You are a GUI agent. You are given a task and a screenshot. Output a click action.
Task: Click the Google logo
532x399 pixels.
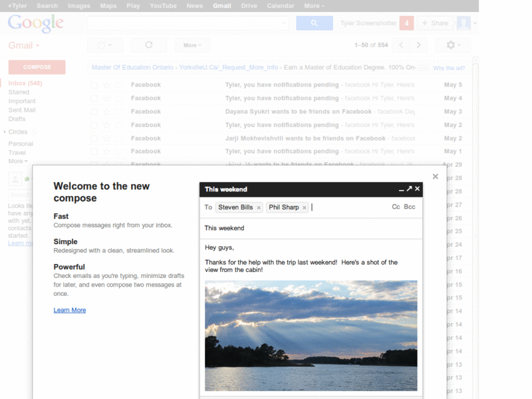click(36, 23)
